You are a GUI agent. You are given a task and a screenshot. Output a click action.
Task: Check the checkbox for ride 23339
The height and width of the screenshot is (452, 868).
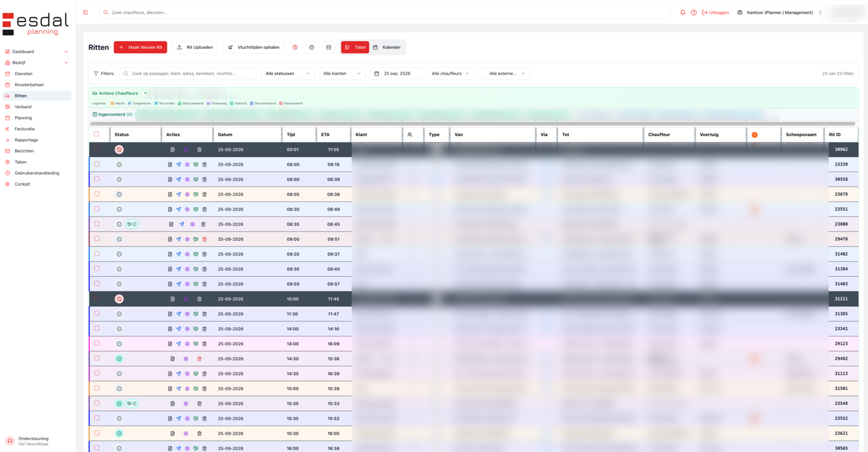pyautogui.click(x=97, y=164)
